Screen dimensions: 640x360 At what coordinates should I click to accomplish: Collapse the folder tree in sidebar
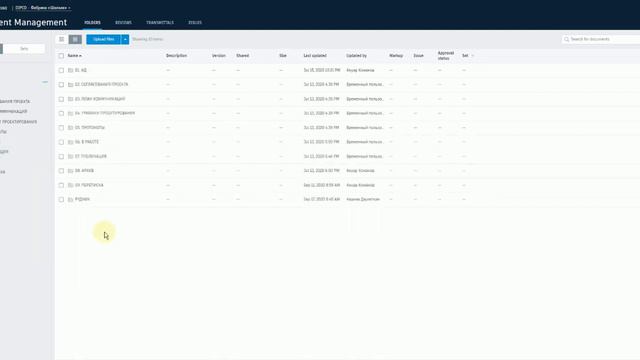[x=45, y=82]
